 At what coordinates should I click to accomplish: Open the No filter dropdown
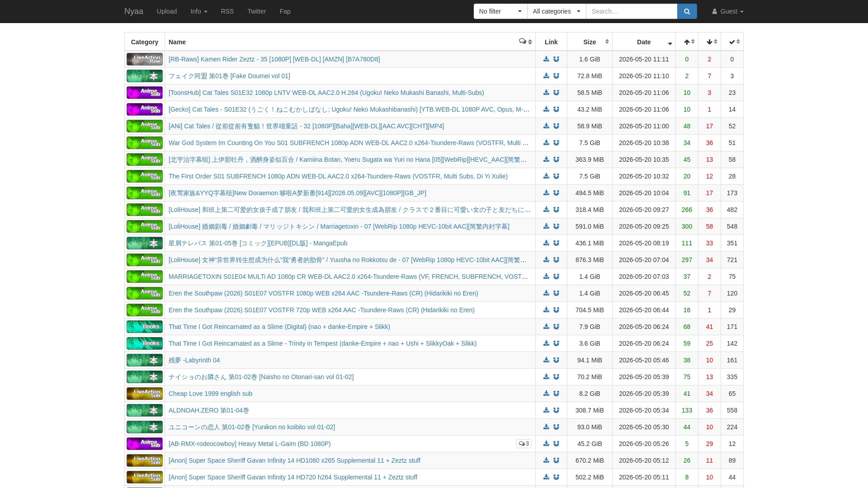[x=500, y=11]
